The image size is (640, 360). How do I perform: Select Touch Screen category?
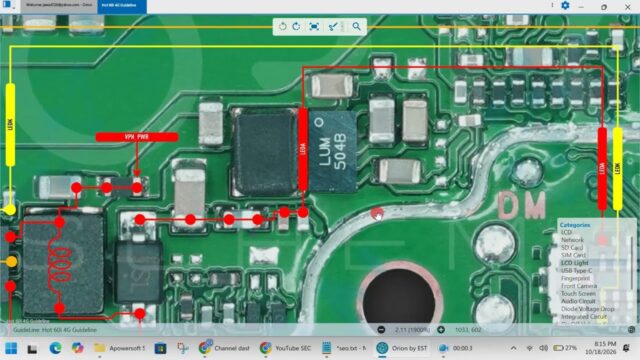578,293
